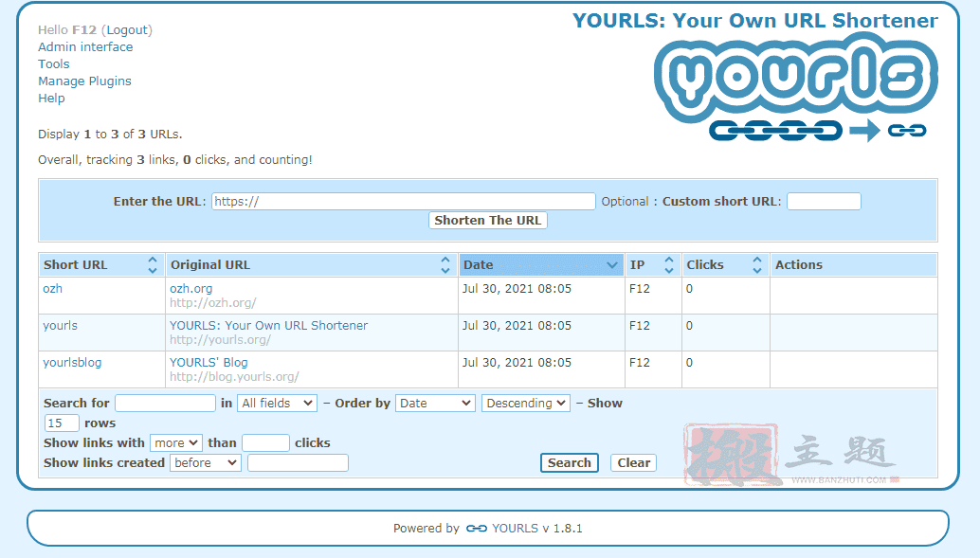The image size is (980, 558).
Task: Click the http://yourls.org/ address
Action: click(x=221, y=340)
